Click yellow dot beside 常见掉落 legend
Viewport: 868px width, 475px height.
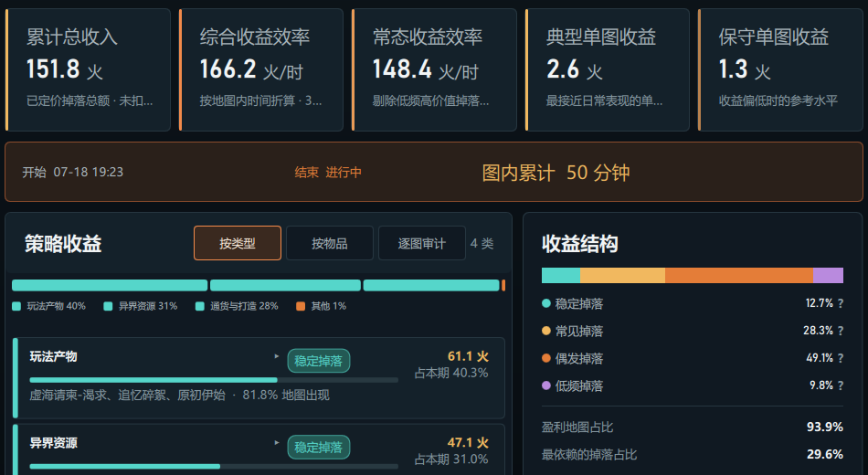(x=545, y=331)
